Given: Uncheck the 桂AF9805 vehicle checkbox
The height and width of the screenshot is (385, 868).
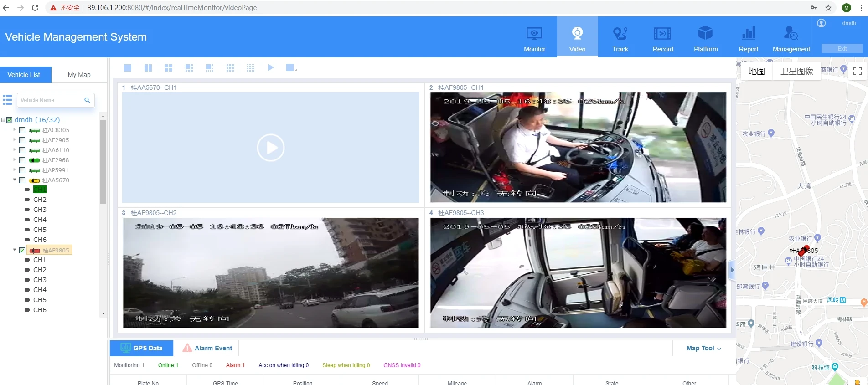Looking at the screenshot, I should point(22,250).
